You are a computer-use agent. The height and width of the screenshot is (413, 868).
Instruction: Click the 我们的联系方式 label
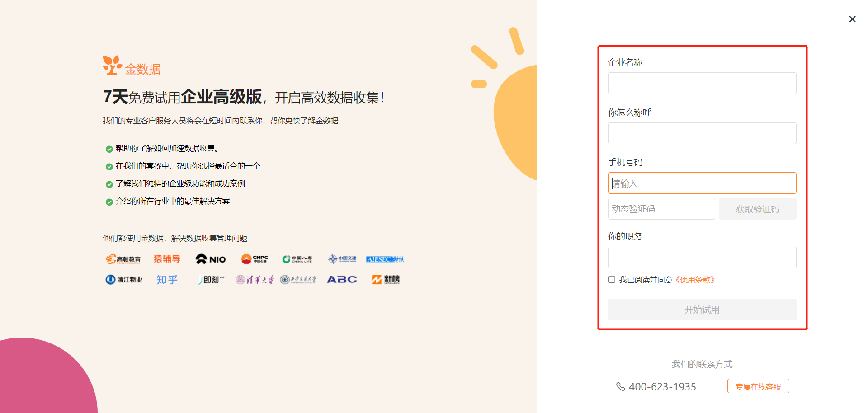pos(702,364)
